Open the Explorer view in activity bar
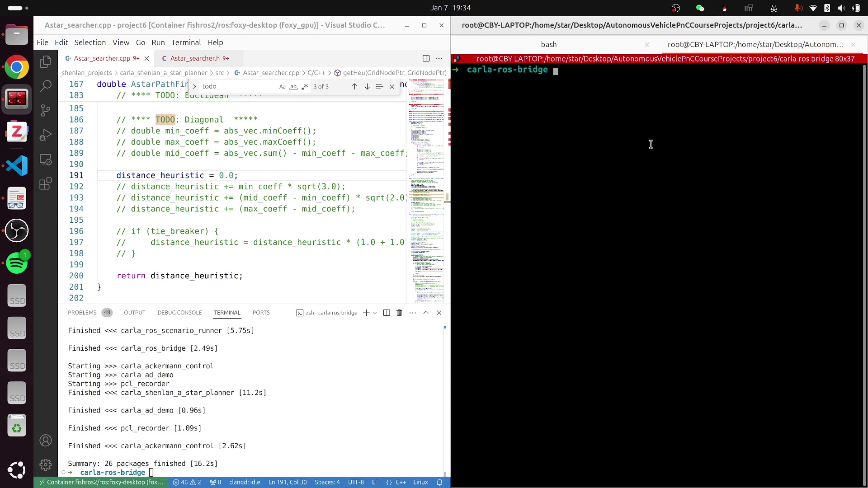Image resolution: width=868 pixels, height=488 pixels. click(46, 62)
